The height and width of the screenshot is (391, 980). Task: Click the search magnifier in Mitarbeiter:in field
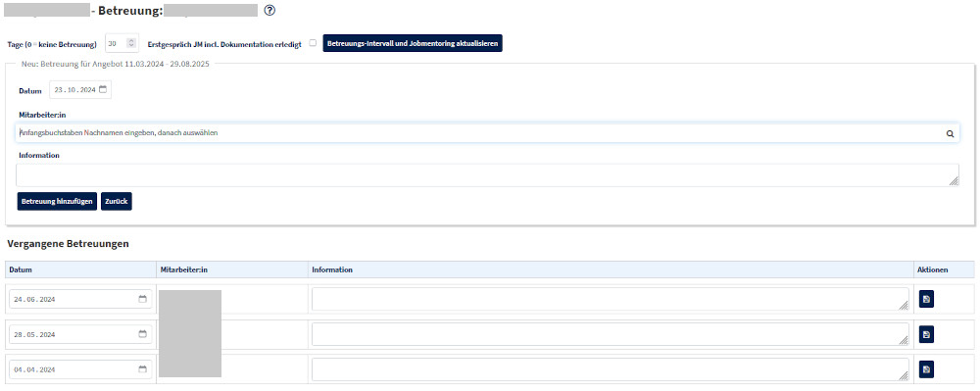(950, 133)
